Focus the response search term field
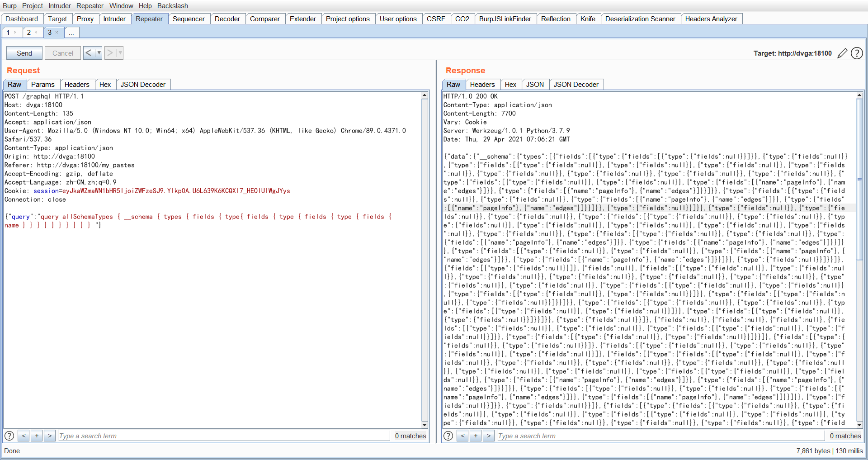The image size is (868, 460). pyautogui.click(x=660, y=436)
